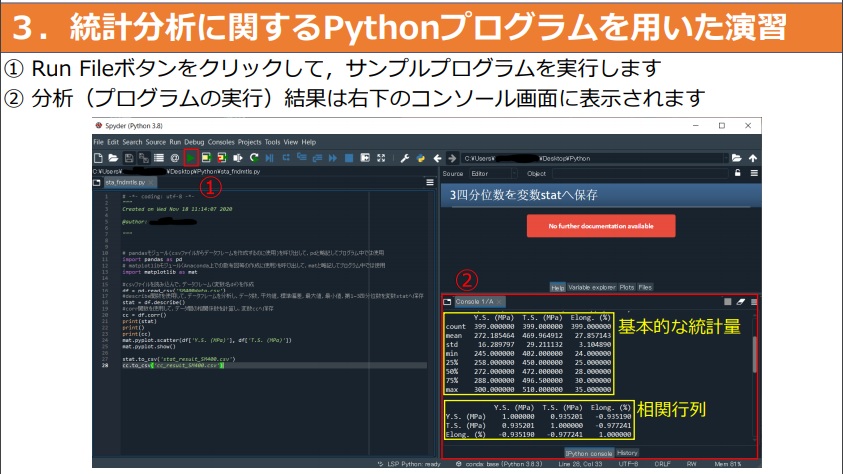This screenshot has height=474, width=843.
Task: Open Preferences via the wrench icon
Action: [x=405, y=158]
